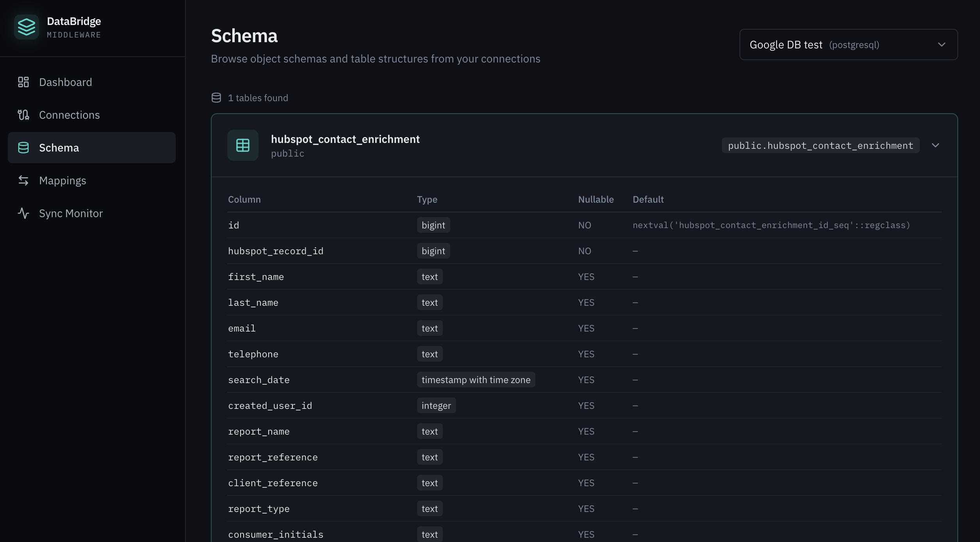Click the 'timestamp with time zone' badge for search_date
Viewport: 980px width, 542px height.
476,379
